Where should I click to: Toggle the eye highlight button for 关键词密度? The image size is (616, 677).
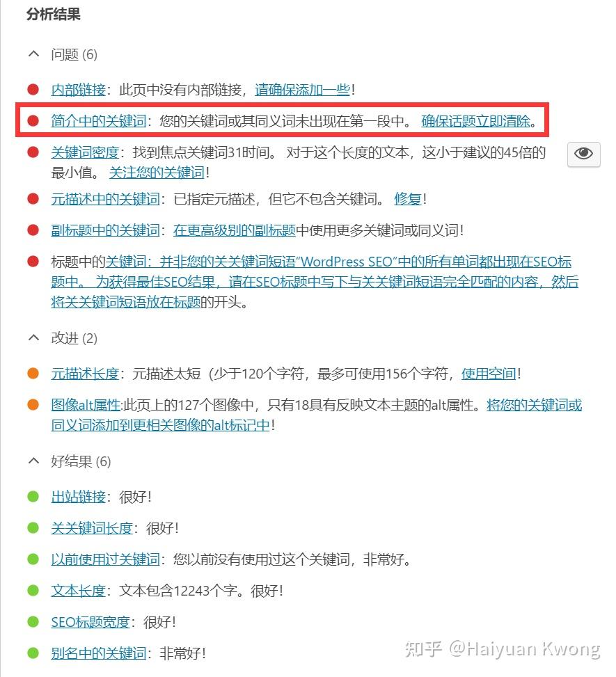[583, 154]
